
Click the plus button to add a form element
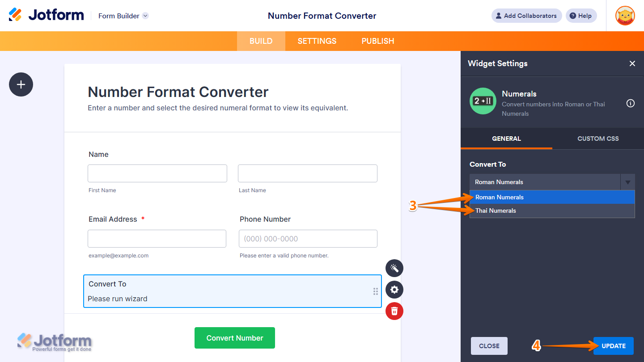tap(21, 84)
